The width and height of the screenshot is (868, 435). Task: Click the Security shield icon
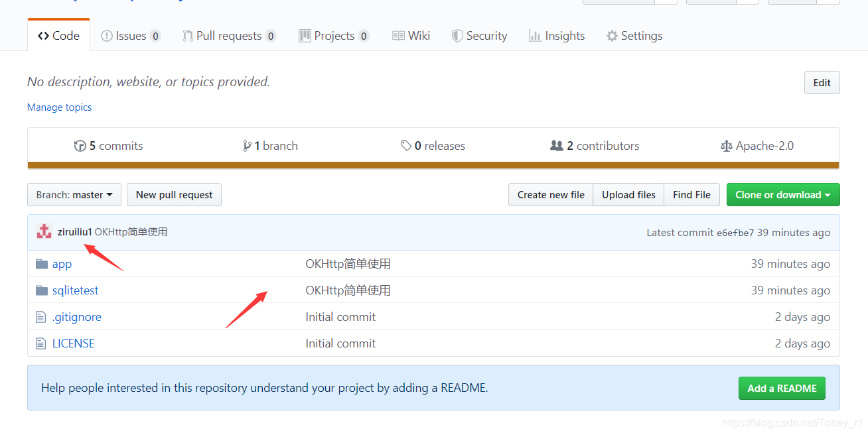457,36
